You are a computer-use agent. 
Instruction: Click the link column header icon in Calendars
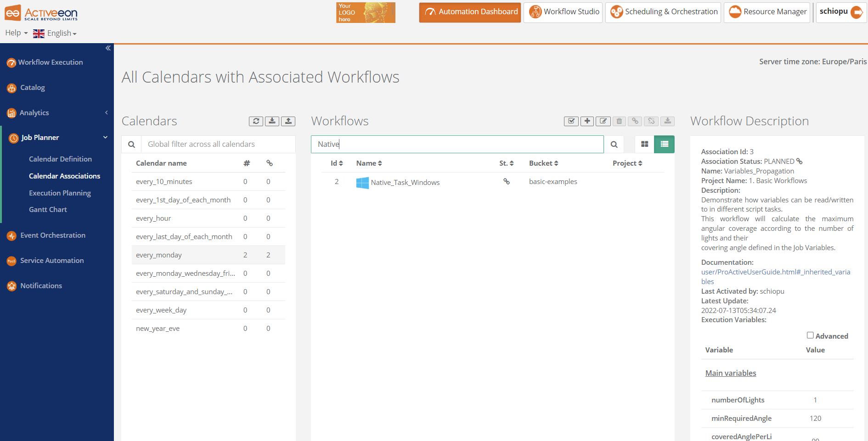(x=270, y=163)
